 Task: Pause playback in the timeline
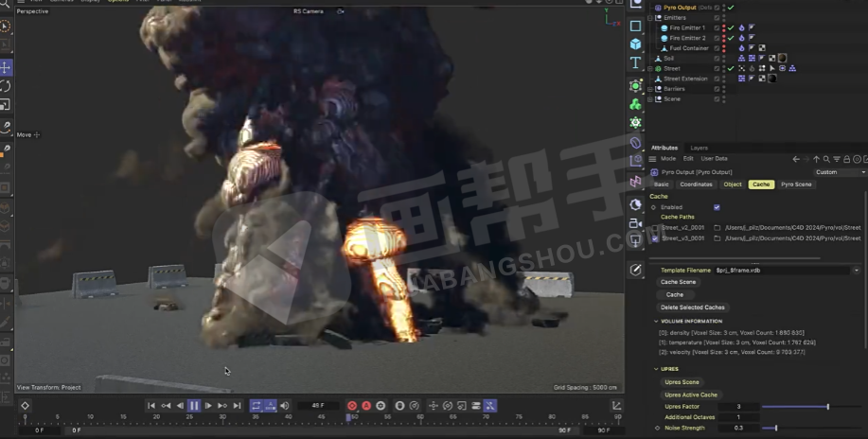[x=194, y=406]
